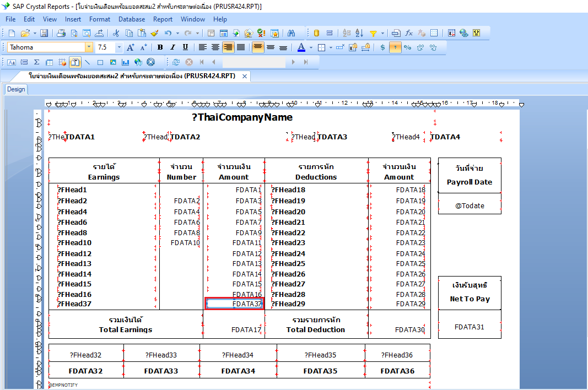
Task: Expand the font size dropdown
Action: tap(118, 47)
